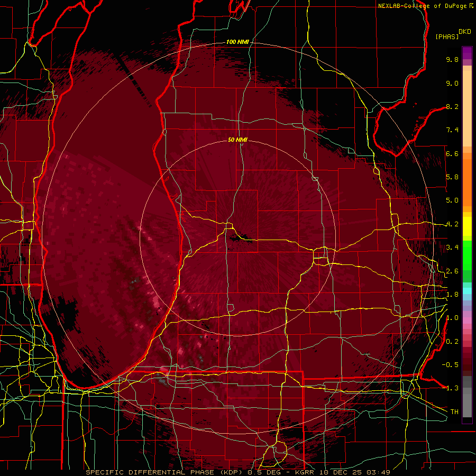Select the 8.2 value on the scale

coord(452,106)
